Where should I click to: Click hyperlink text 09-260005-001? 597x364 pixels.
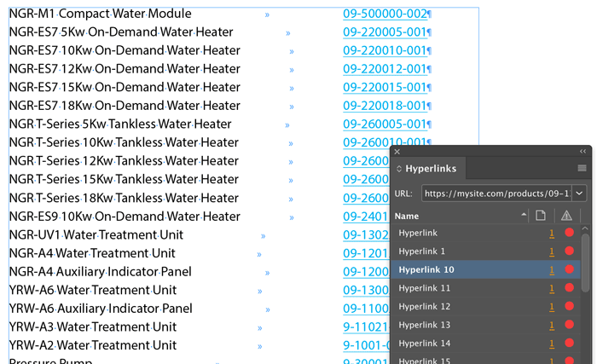pyautogui.click(x=385, y=124)
